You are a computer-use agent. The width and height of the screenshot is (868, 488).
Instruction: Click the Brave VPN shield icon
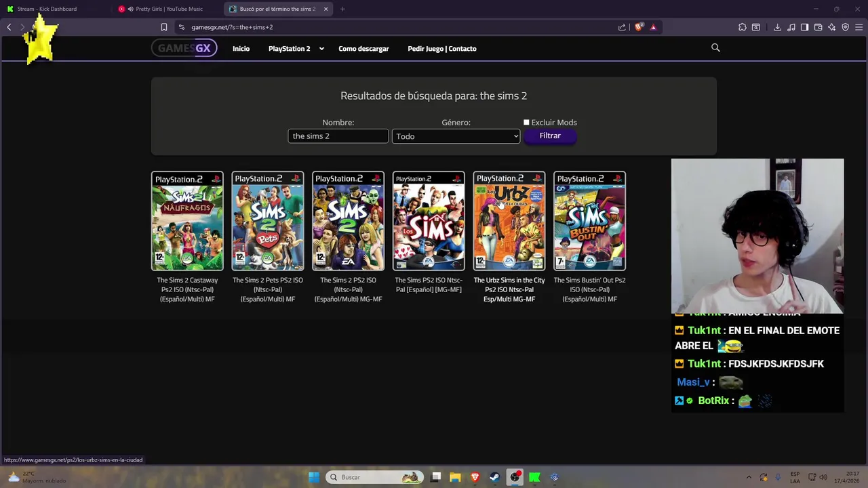pyautogui.click(x=846, y=27)
